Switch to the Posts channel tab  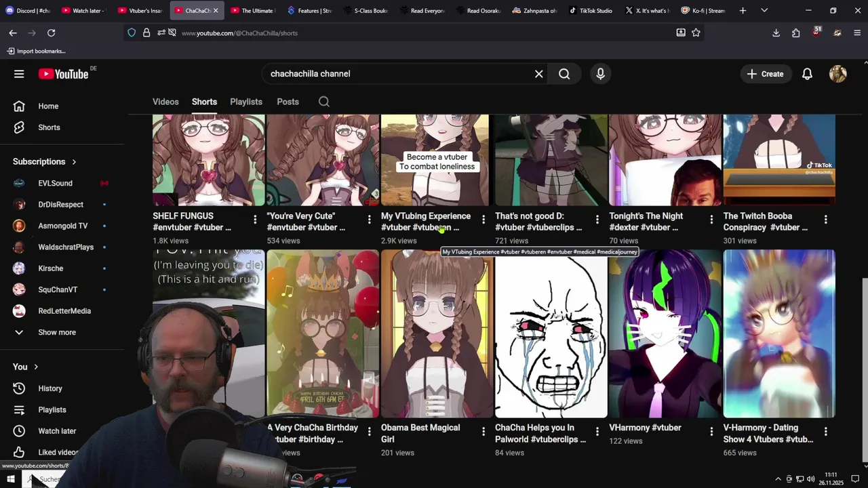click(x=288, y=102)
